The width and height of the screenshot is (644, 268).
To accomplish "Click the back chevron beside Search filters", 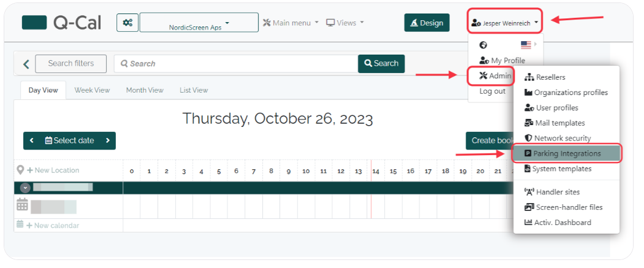I will coord(26,64).
